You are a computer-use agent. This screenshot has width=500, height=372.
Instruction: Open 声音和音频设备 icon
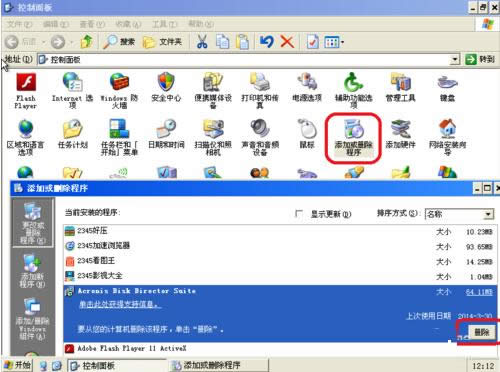pos(260,138)
